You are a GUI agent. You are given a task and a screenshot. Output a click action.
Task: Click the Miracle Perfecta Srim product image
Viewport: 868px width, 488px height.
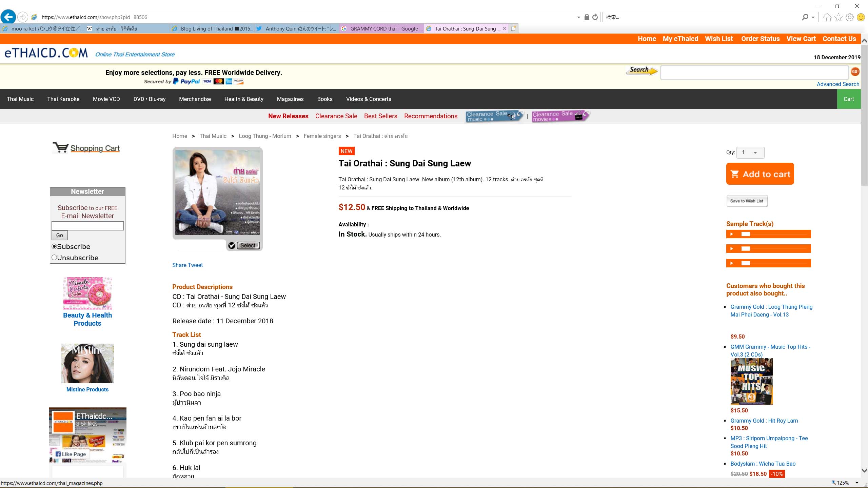click(x=87, y=293)
